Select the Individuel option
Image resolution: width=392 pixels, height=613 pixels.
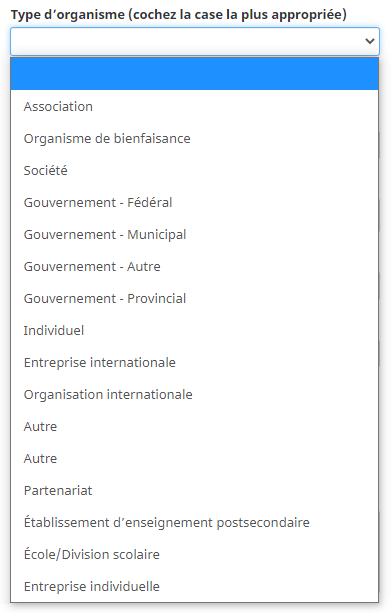click(195, 331)
